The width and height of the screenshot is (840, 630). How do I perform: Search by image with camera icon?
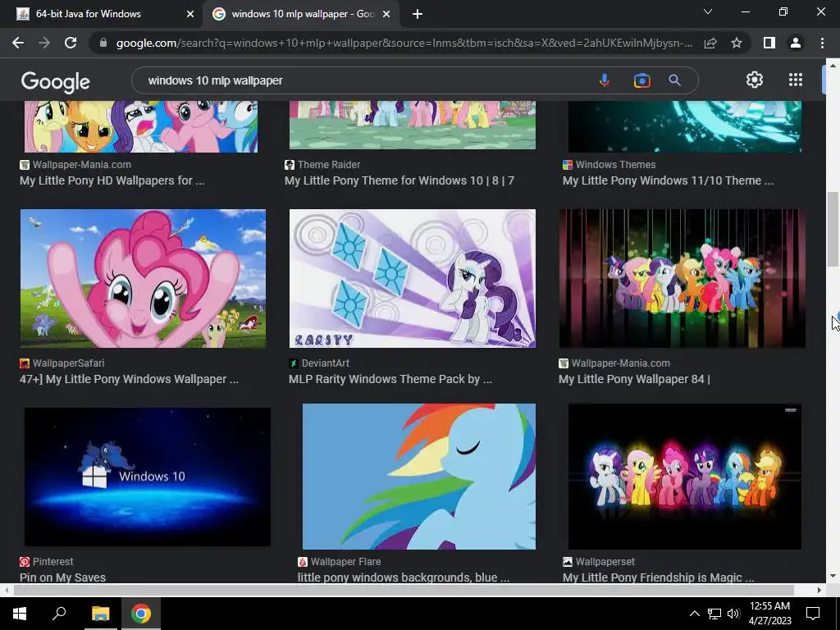point(641,80)
